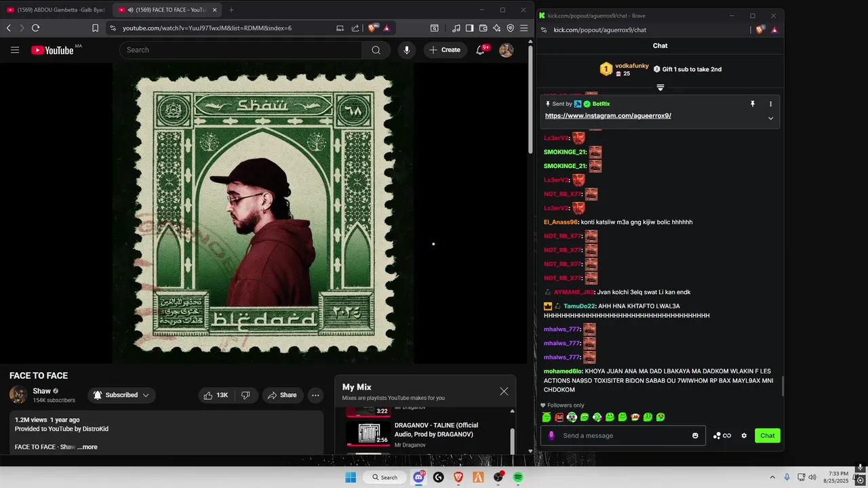Open the media control music note icon
868x488 pixels.
point(456,28)
